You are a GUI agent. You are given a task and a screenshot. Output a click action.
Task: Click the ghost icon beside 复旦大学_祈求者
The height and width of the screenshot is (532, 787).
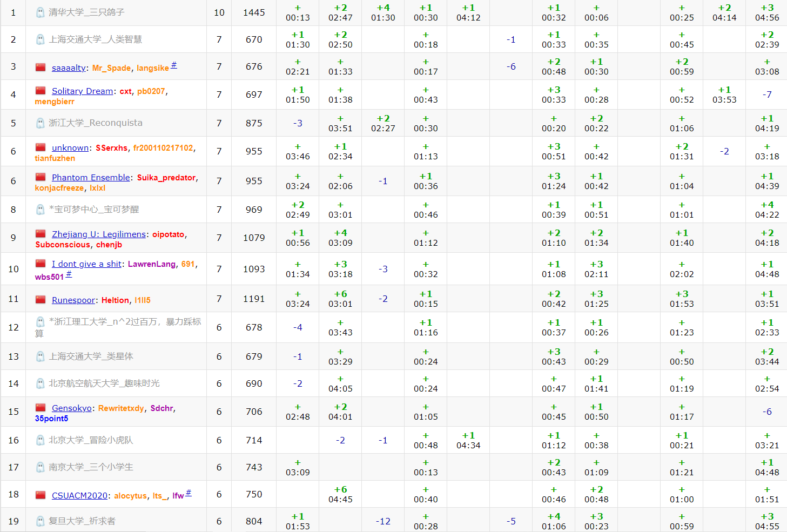click(x=41, y=521)
